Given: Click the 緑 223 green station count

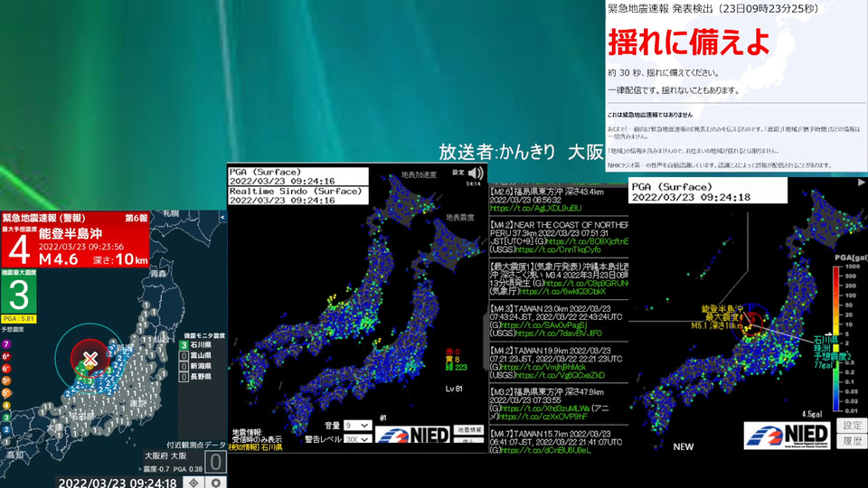Looking at the screenshot, I should 457,368.
